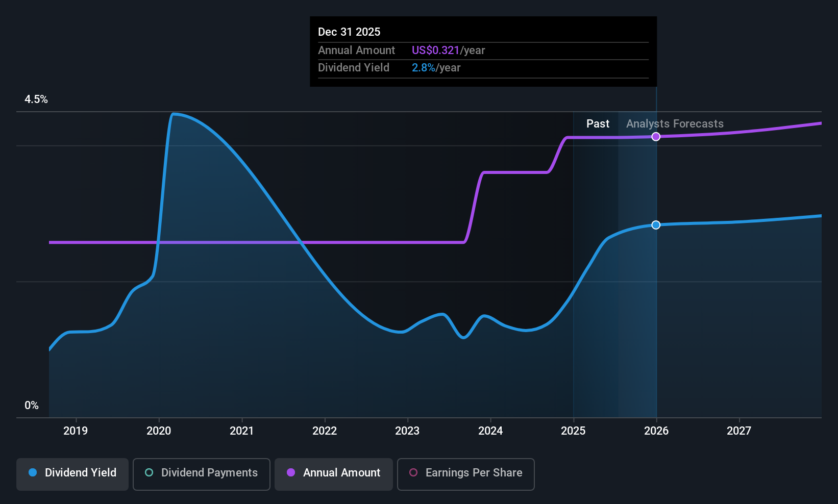The image size is (838, 504).
Task: Select the purple marker at 2026 on chart
Action: tap(656, 137)
